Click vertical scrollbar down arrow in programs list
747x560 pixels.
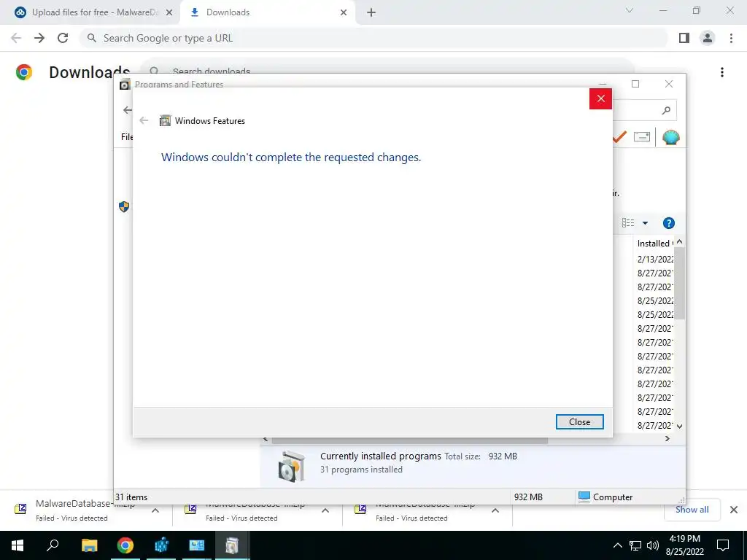tap(679, 426)
